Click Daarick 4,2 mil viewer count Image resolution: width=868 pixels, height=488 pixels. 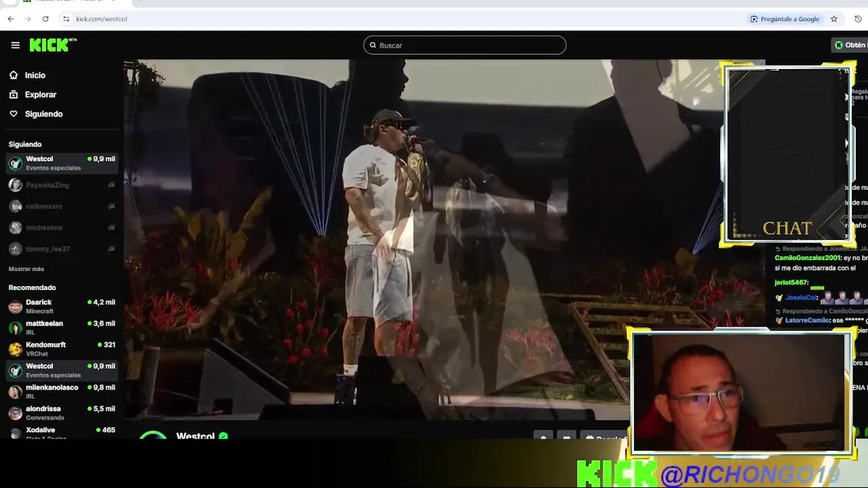(101, 302)
